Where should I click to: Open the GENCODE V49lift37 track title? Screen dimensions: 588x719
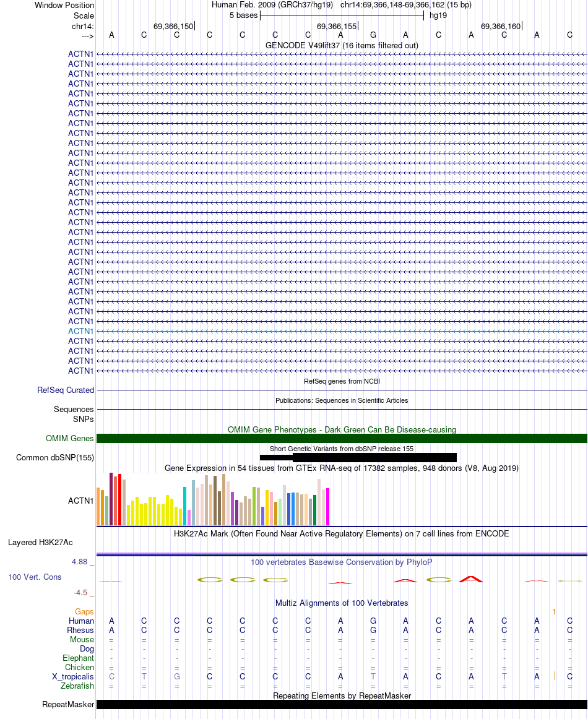pyautogui.click(x=342, y=45)
